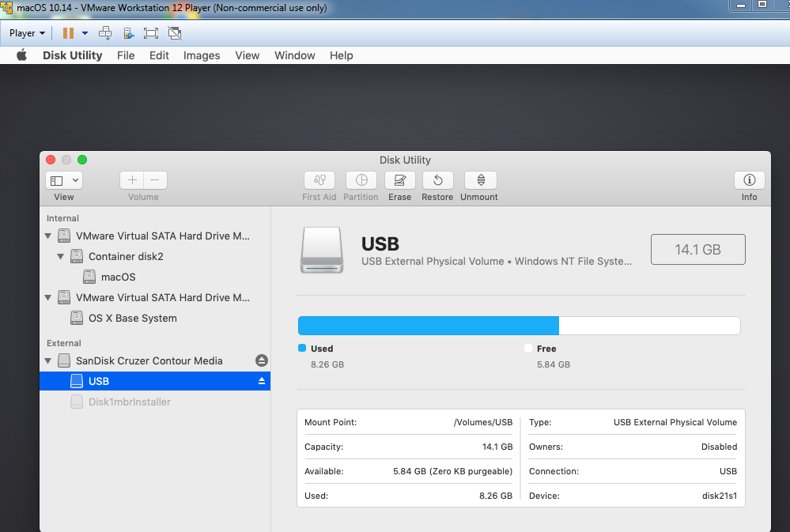
Task: Select OS X Base System volume
Action: coord(155,318)
